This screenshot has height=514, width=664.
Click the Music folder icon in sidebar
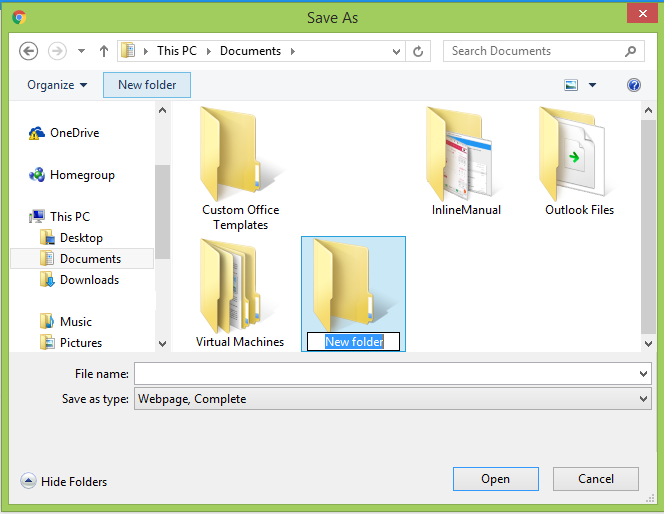pos(47,321)
